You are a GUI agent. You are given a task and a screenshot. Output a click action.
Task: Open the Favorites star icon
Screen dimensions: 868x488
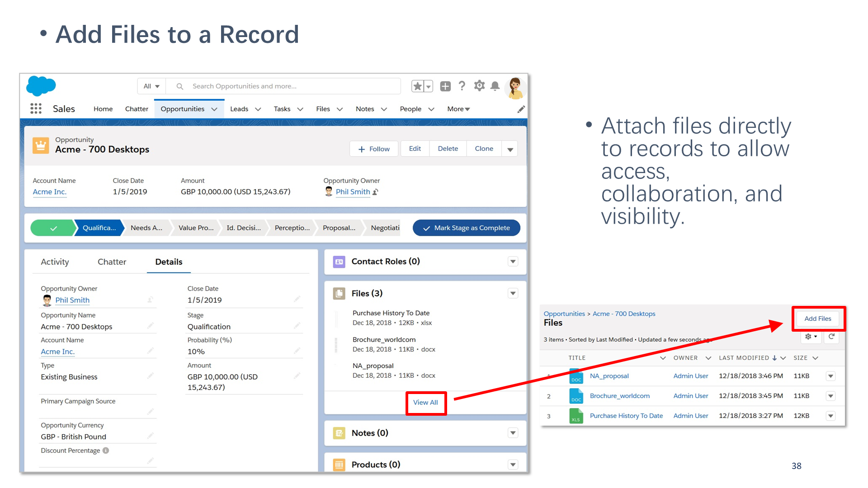point(418,86)
